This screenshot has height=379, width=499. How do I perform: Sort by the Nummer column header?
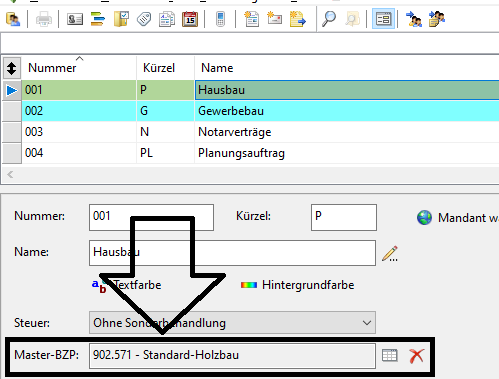coord(52,68)
